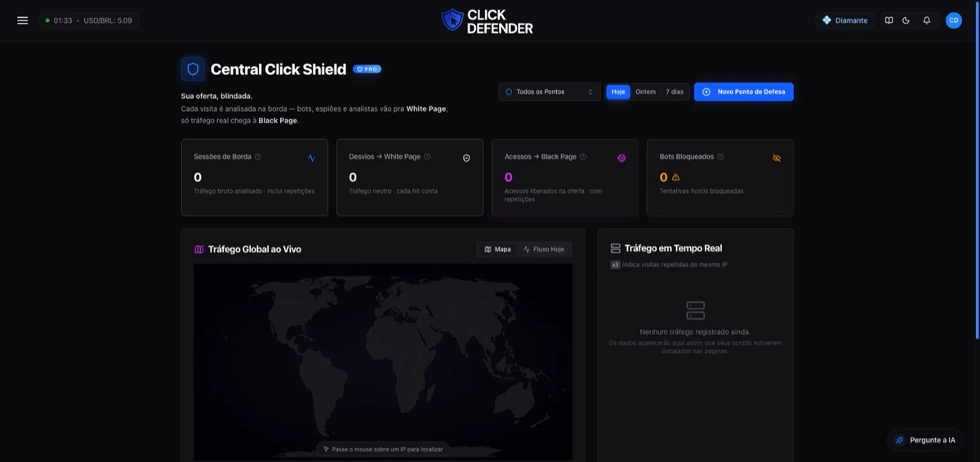Click info icon beside Bots Bloqueados
Image resolution: width=980 pixels, height=462 pixels.
tap(720, 157)
